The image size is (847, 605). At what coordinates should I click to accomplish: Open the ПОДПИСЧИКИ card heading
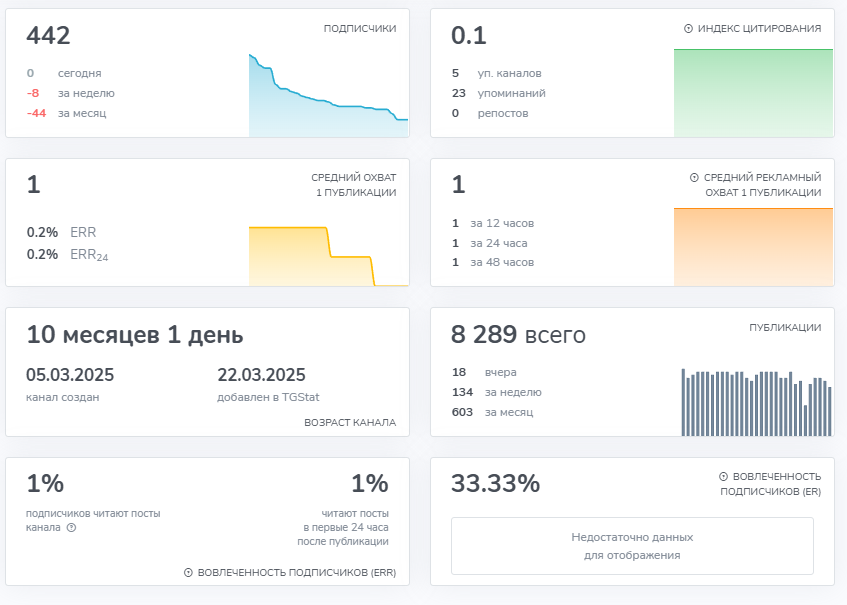359,29
